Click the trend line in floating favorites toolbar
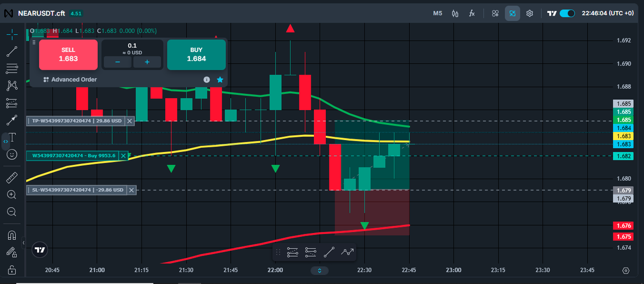The width and height of the screenshot is (644, 284). tap(330, 251)
